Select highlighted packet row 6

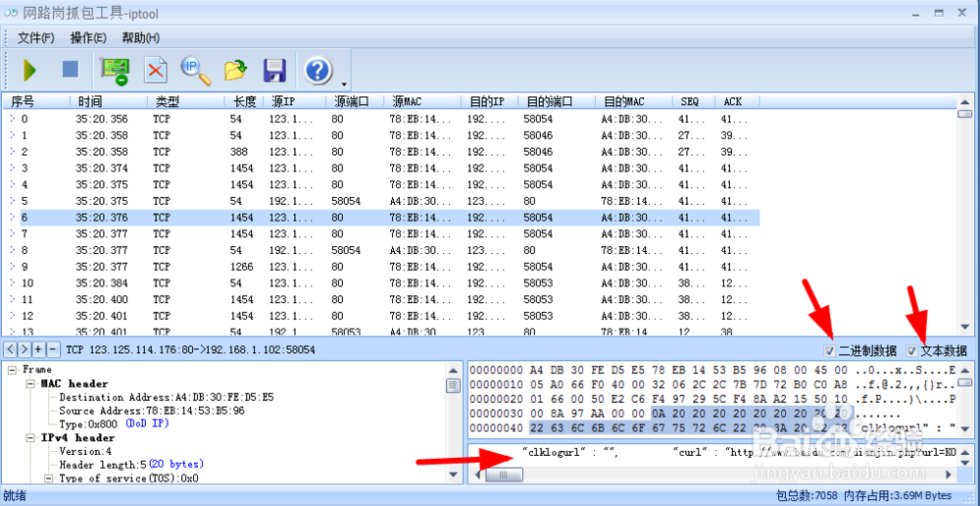coord(380,218)
